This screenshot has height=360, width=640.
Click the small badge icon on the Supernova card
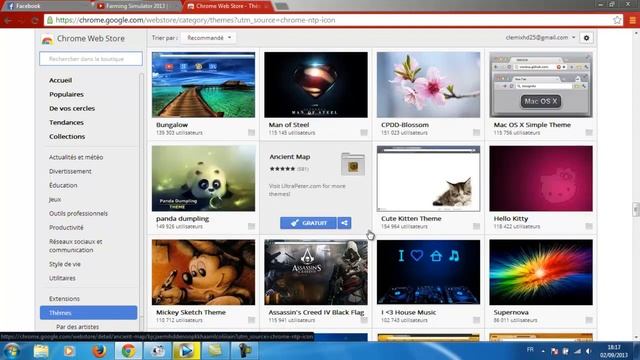coord(589,320)
